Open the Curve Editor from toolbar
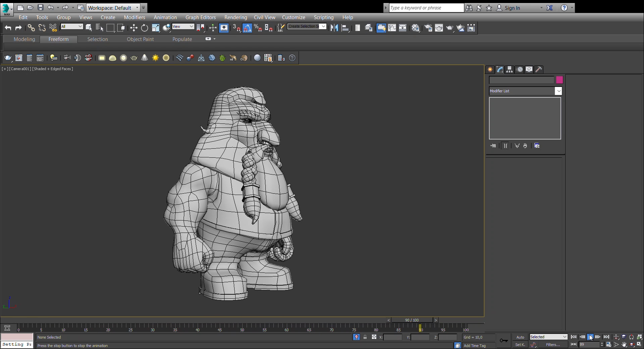Screen dimensions: 644x349 coord(392,28)
